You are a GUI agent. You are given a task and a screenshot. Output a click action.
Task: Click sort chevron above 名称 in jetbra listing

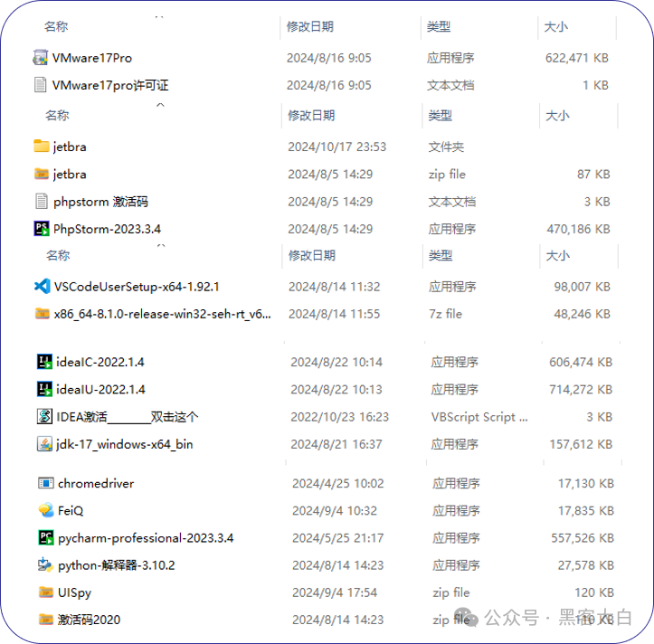click(x=160, y=105)
